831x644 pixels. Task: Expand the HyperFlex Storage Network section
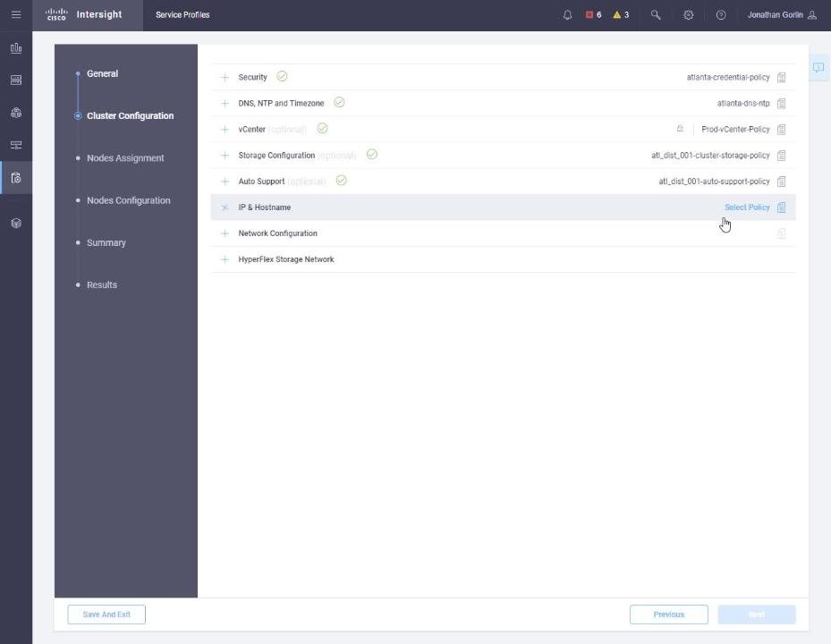tap(225, 259)
